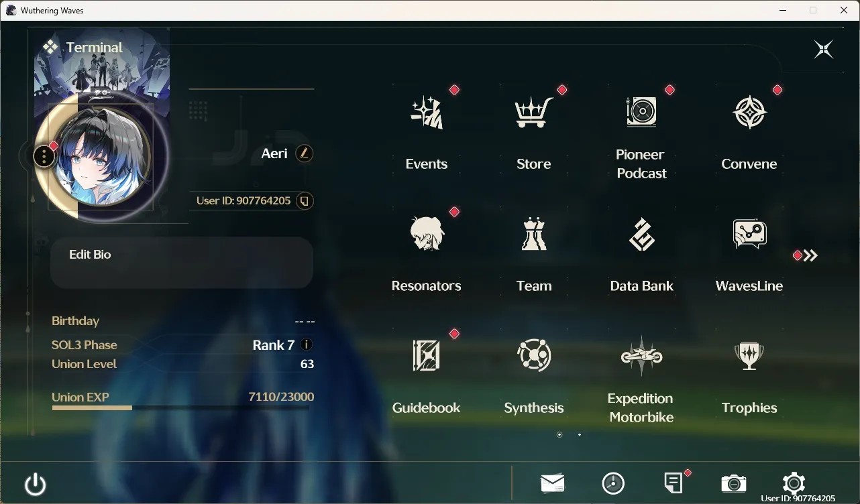
Task: Click the Birthday row value dashes
Action: pos(305,322)
